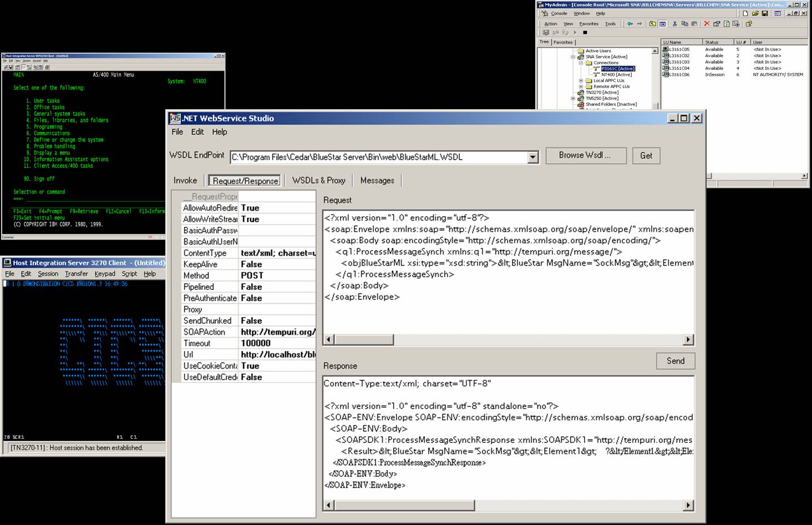The image size is (812, 525).
Task: Click the Save icon in 5250 Client toolbar
Action: 11,67
